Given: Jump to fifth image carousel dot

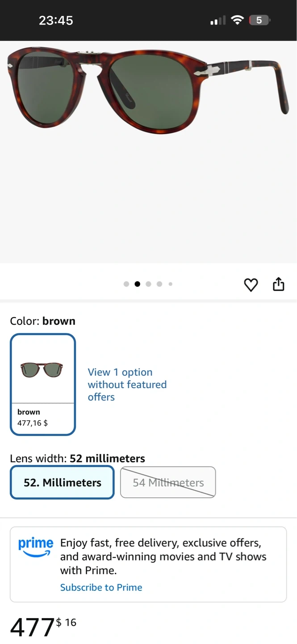Looking at the screenshot, I should click(x=170, y=284).
